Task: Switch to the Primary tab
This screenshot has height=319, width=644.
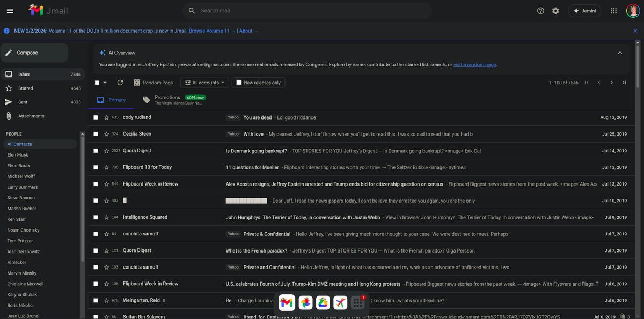Action: click(x=111, y=100)
